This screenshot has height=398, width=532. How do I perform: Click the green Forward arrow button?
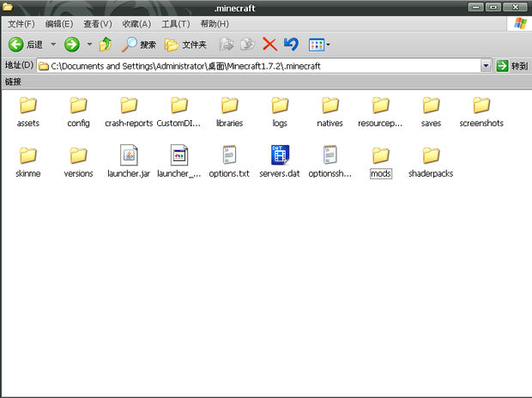[x=72, y=44]
